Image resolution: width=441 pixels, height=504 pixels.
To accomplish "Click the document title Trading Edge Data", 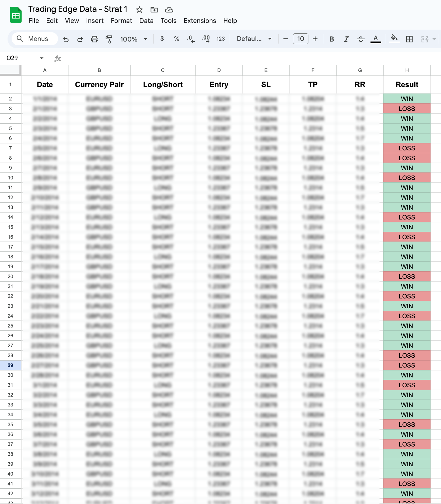I will pyautogui.click(x=78, y=9).
